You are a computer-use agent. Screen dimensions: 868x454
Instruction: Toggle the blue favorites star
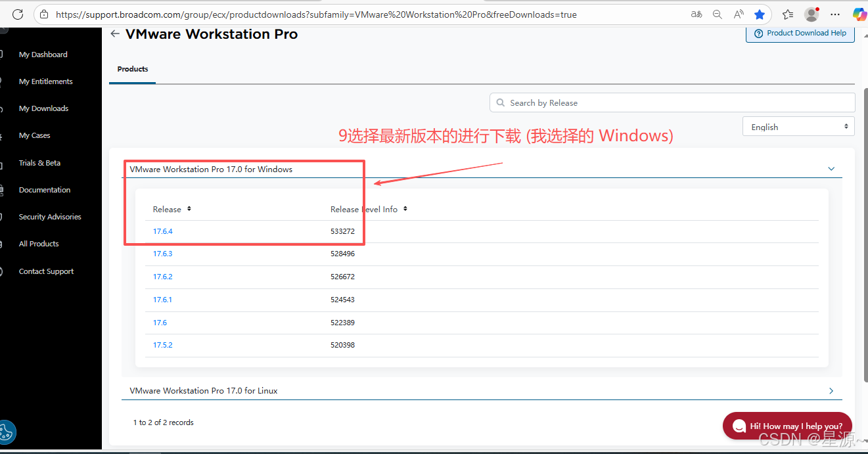click(760, 14)
